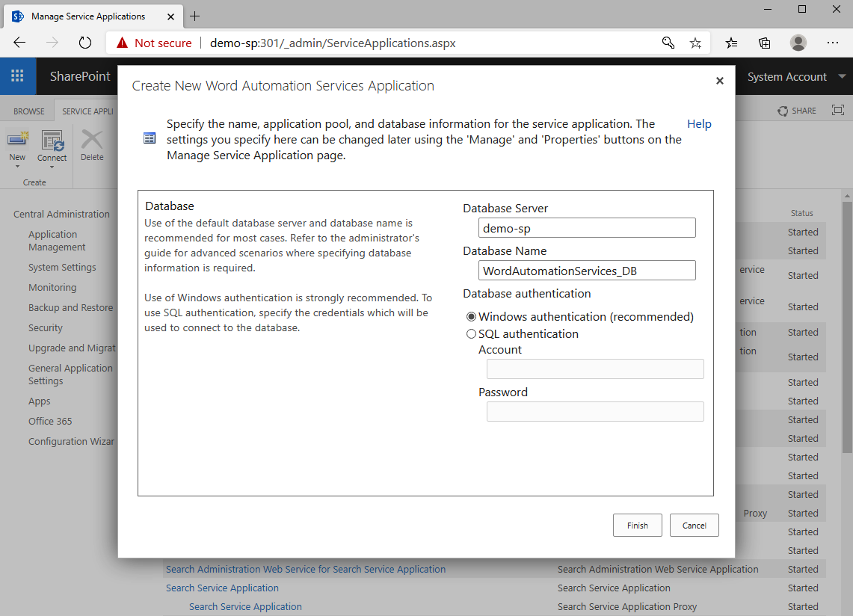853x616 pixels.
Task: Click the Database Server input field
Action: coord(587,228)
